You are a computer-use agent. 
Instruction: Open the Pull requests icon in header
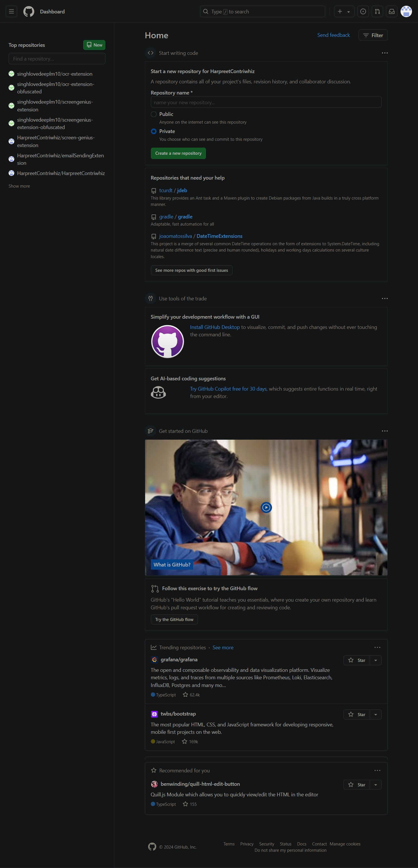(x=377, y=11)
